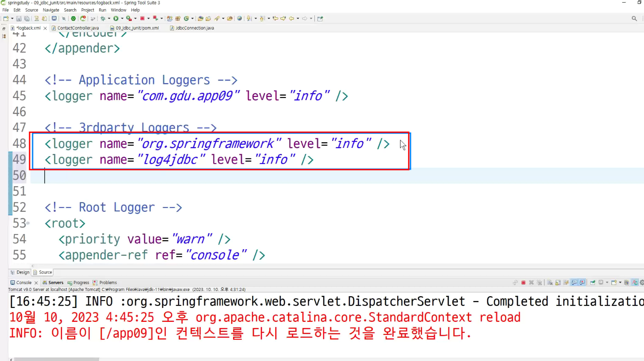Click the globe web browser toolbar icon
This screenshot has height=361, width=644.
239,18
